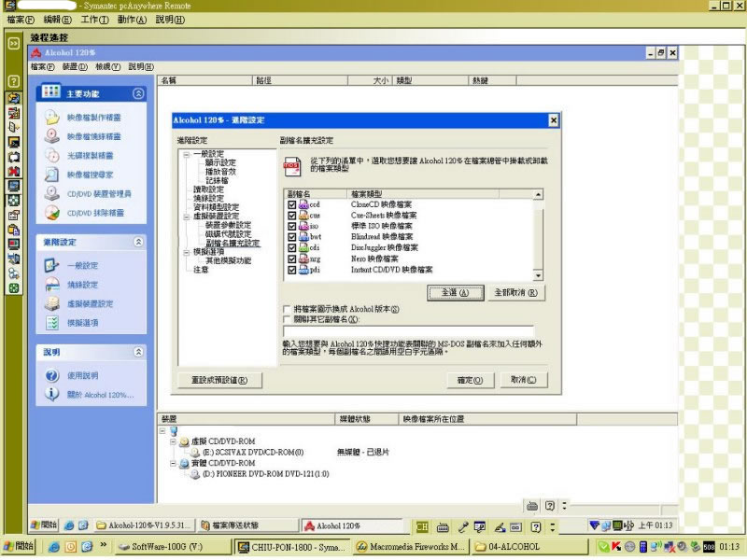The image size is (747, 560).
Task: Uncheck the cue Cue-Sheets extension checkbox
Action: pyautogui.click(x=292, y=216)
